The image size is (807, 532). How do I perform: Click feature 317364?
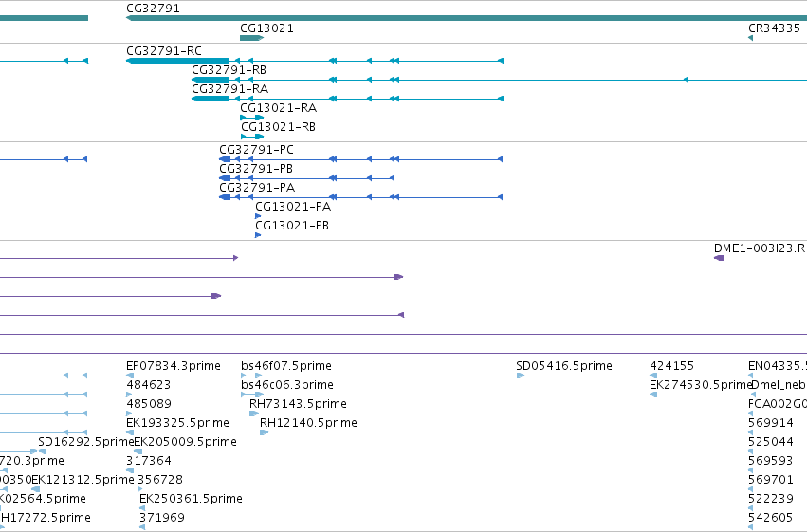click(x=148, y=461)
